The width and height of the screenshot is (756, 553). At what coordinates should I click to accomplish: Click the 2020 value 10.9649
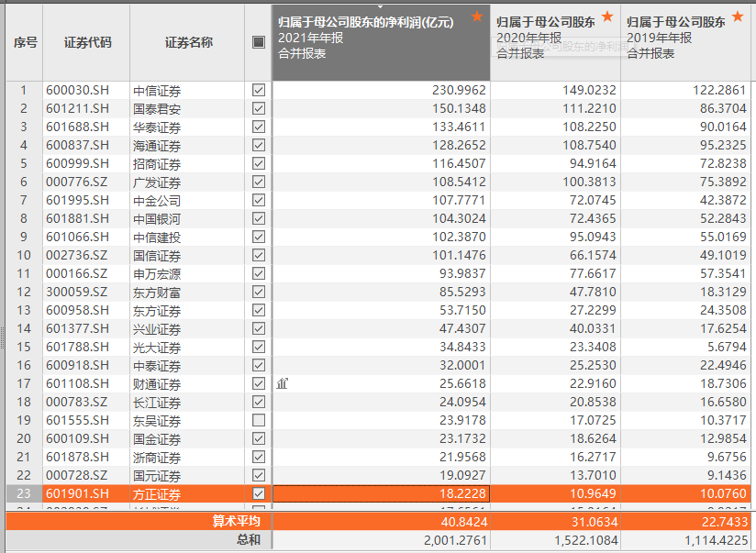coord(593,493)
